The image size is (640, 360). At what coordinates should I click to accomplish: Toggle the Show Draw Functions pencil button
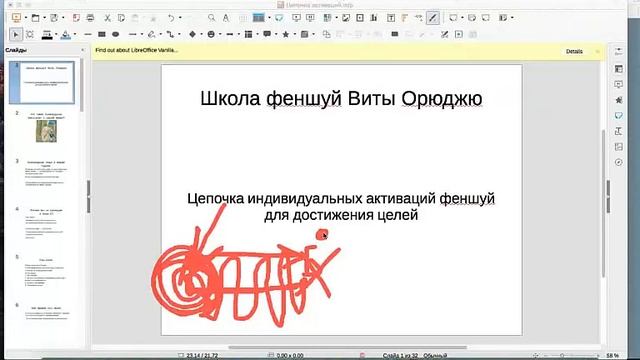(433, 18)
